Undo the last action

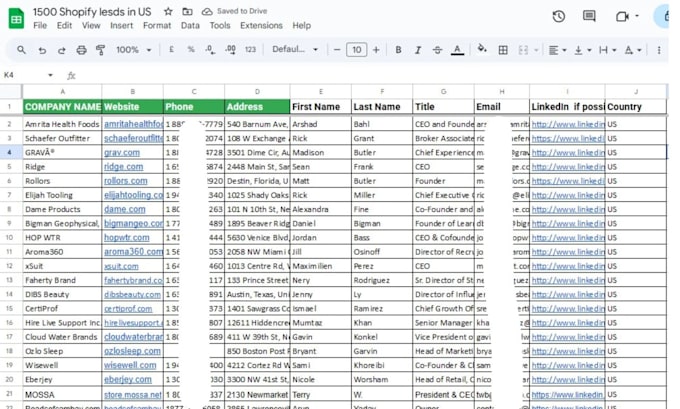pos(42,50)
